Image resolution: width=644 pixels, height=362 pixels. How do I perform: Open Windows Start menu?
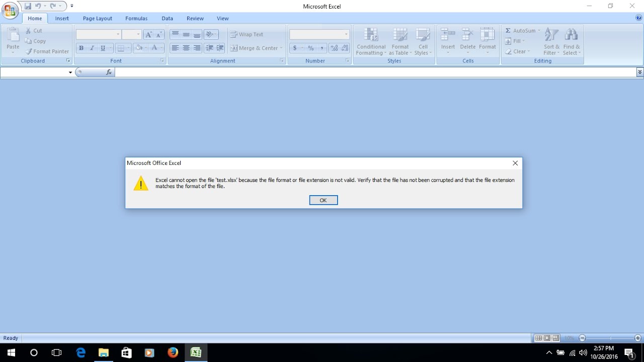coord(11,353)
